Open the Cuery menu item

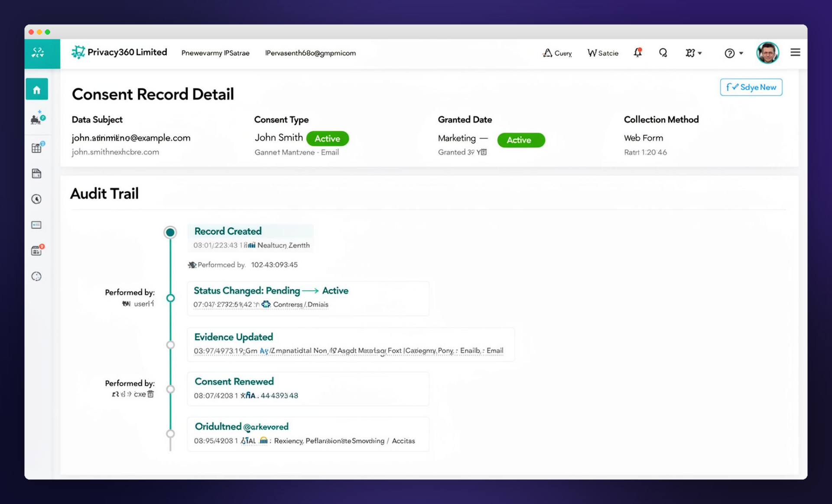tap(557, 53)
